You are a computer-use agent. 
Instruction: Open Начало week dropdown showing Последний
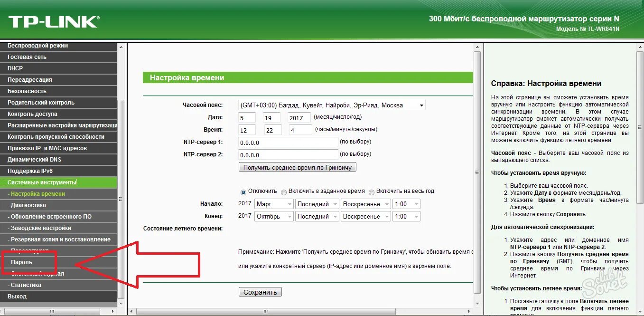(317, 204)
